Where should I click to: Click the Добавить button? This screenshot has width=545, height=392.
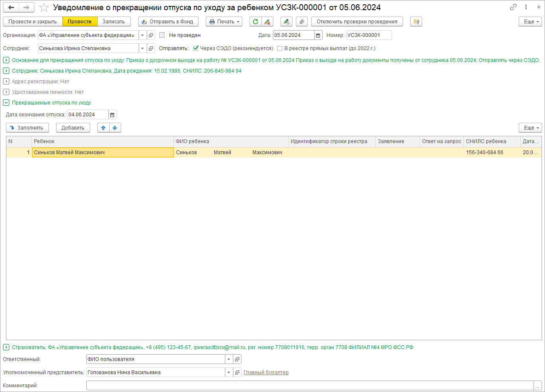[x=73, y=127]
